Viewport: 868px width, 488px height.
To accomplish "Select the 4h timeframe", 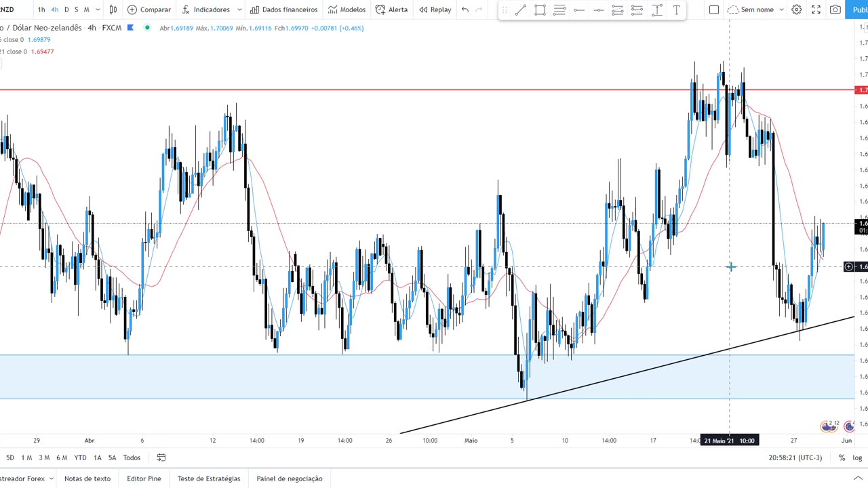I will pos(55,9).
